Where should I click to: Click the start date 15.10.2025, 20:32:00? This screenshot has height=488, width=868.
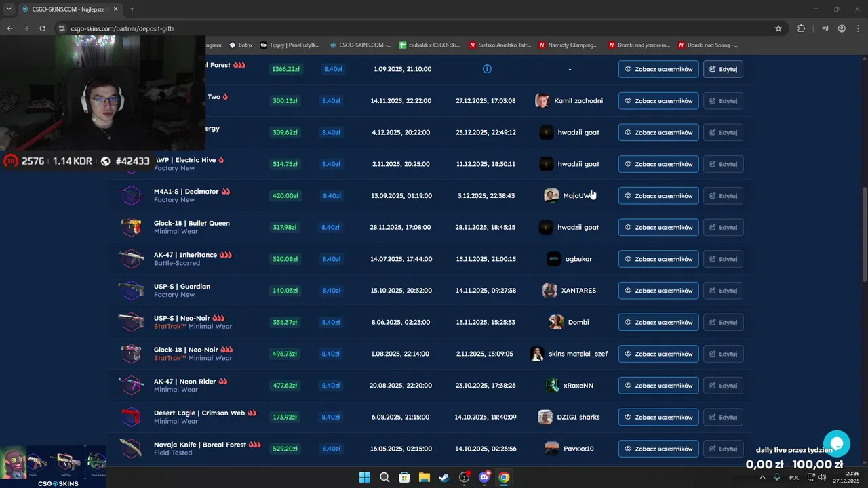tap(401, 291)
